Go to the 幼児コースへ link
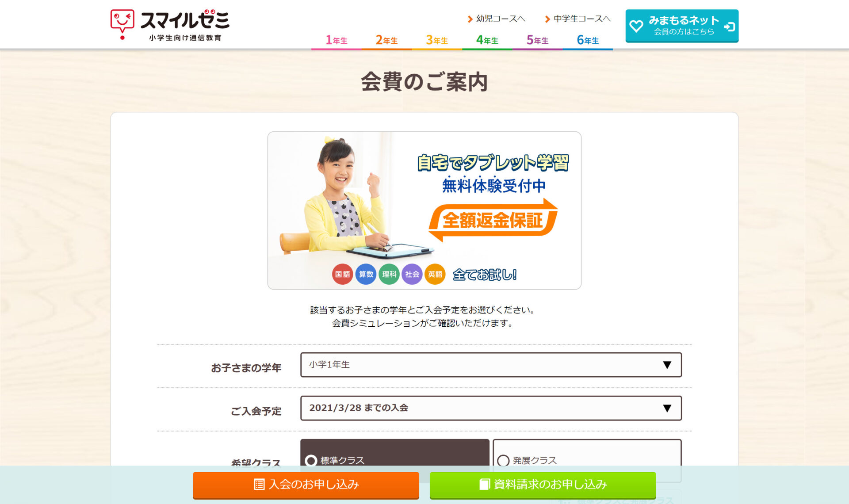This screenshot has width=849, height=504. click(496, 19)
